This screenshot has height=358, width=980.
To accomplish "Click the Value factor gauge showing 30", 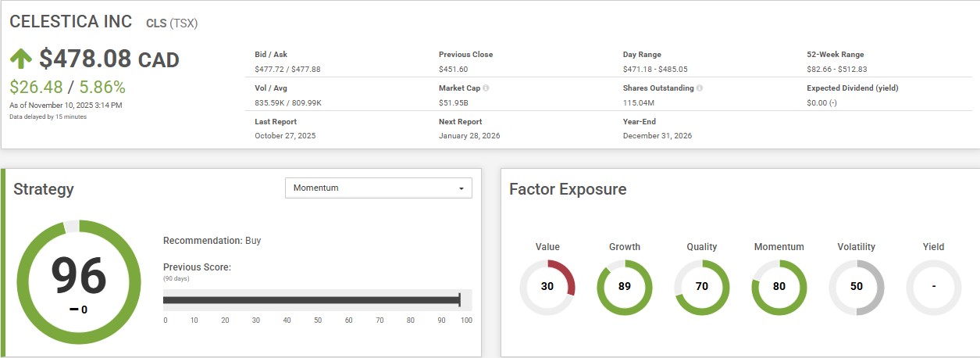I will click(547, 287).
